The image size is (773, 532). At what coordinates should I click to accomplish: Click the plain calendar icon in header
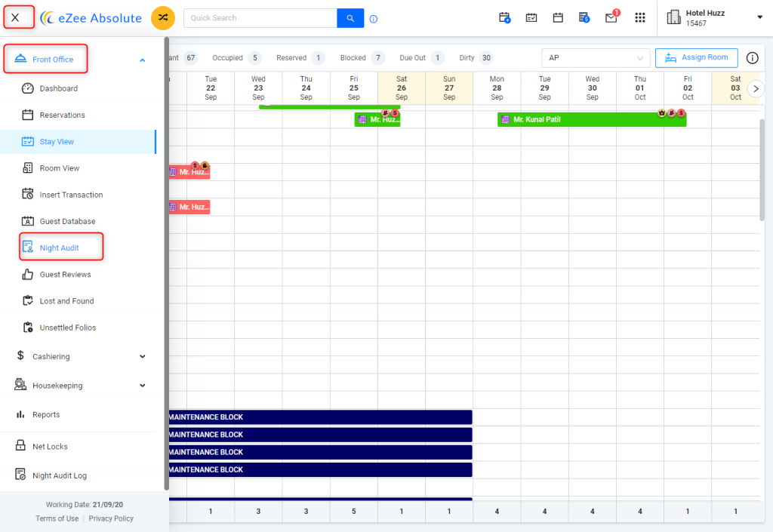click(x=558, y=18)
